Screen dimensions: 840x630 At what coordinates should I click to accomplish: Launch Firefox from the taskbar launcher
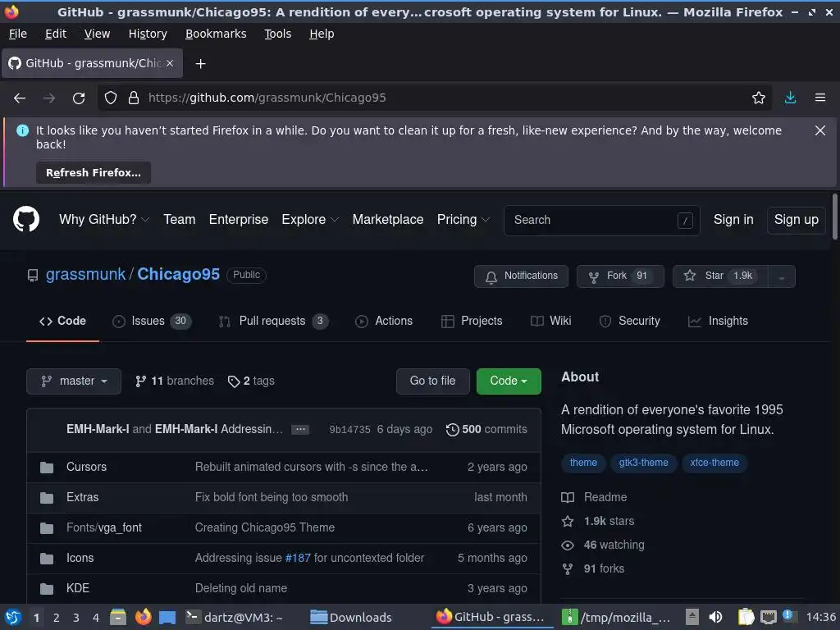pos(143,617)
